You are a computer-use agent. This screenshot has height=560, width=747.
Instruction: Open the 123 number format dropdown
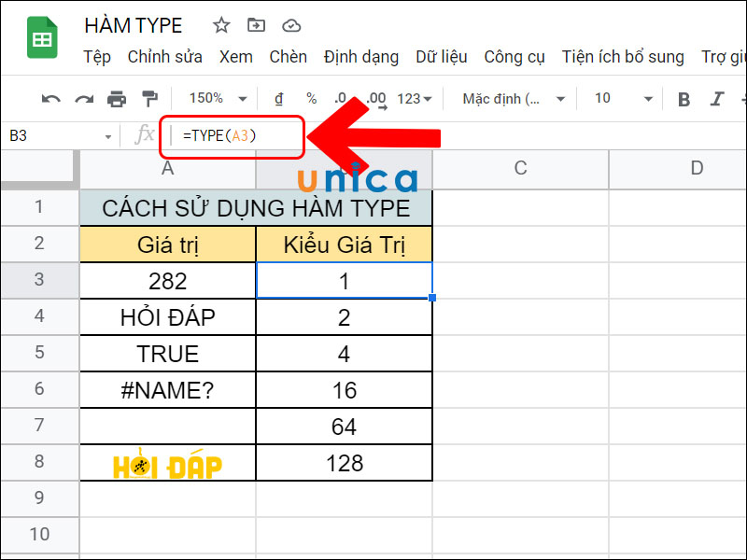415,99
